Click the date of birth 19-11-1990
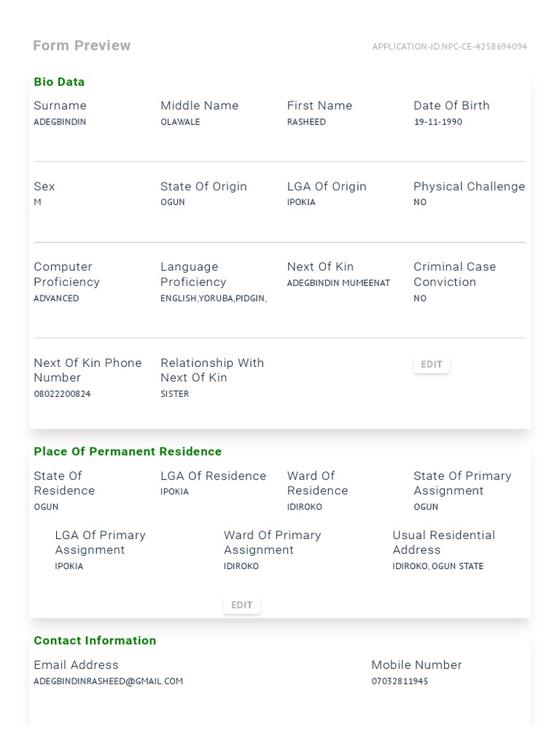This screenshot has height=747, width=560. 438,122
